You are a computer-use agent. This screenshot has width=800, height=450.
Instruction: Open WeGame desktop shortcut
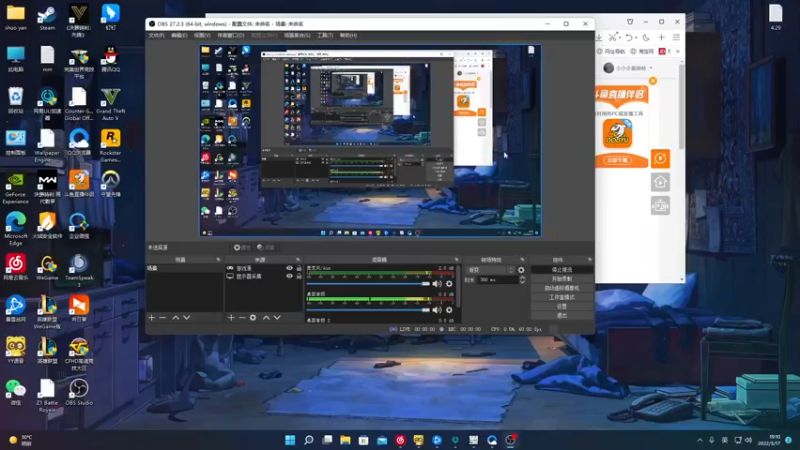pos(47,267)
